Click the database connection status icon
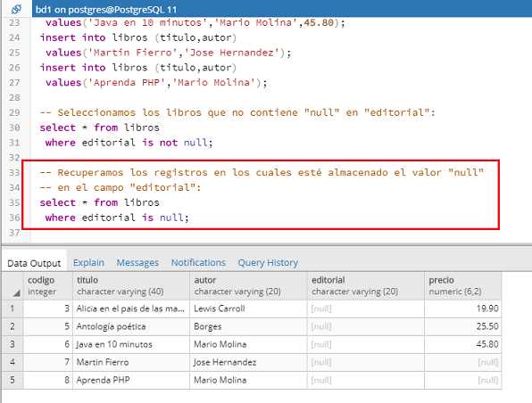This screenshot has height=403, width=532. [x=16, y=9]
